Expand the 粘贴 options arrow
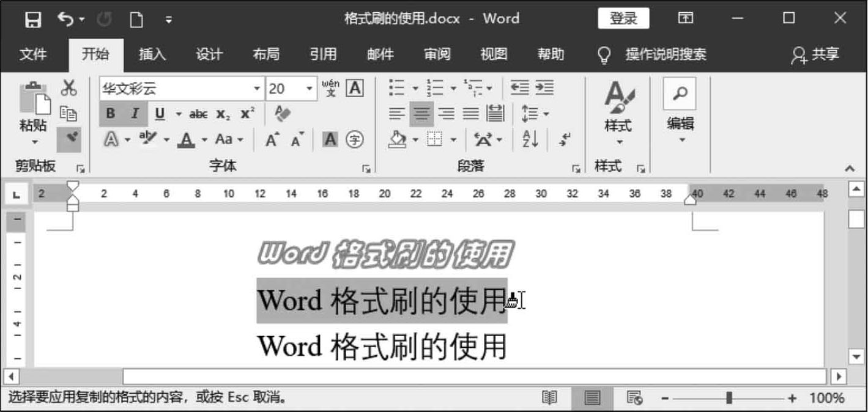Viewport: 868px width, 412px height. (34, 142)
